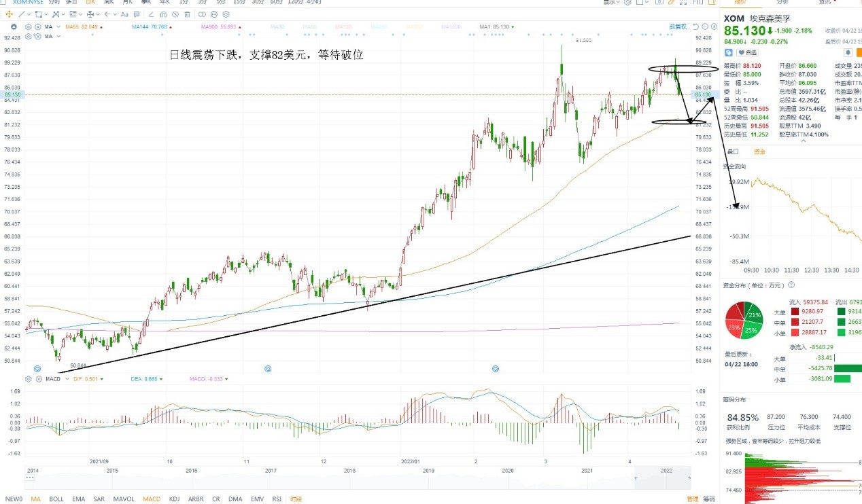Viewport: 862px width, 504px height.
Task: Open MACD indicator settings gear
Action: [28, 379]
